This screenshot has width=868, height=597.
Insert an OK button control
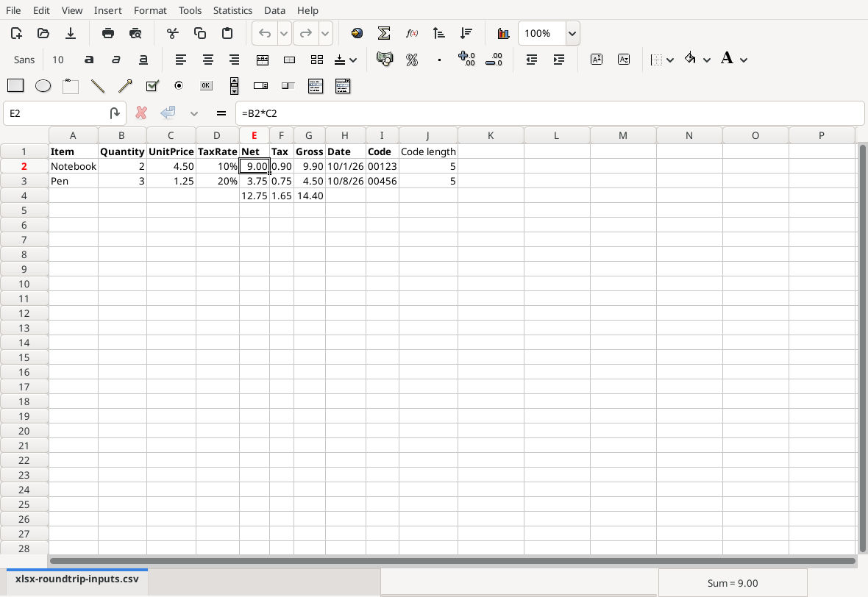click(206, 86)
